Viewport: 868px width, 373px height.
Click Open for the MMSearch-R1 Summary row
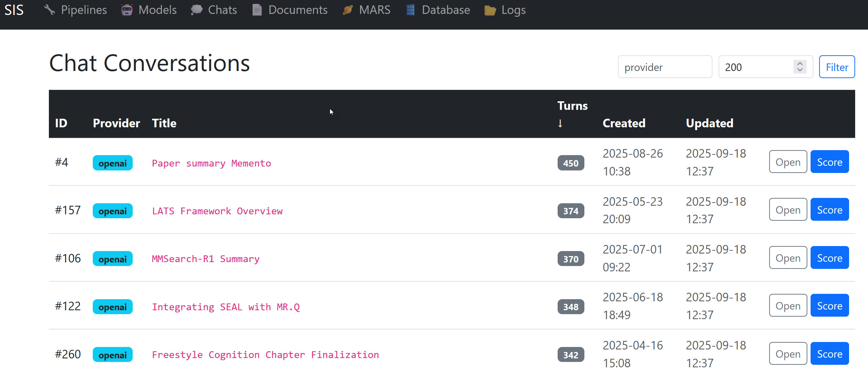pos(788,257)
